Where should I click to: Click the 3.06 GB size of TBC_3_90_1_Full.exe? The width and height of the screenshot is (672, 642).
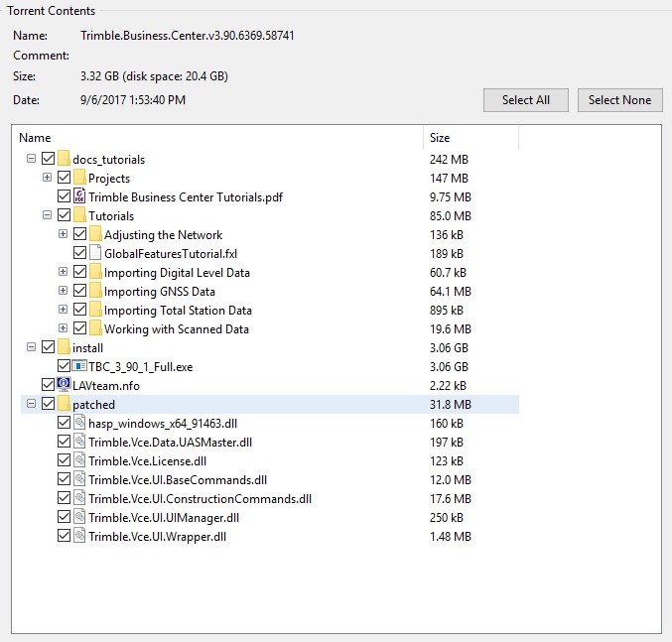[449, 366]
